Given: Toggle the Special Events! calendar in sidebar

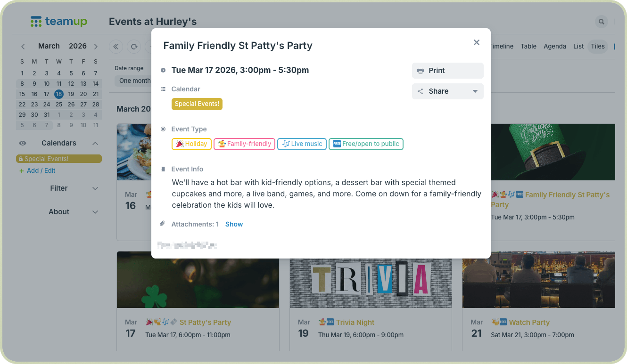Looking at the screenshot, I should click(x=59, y=159).
